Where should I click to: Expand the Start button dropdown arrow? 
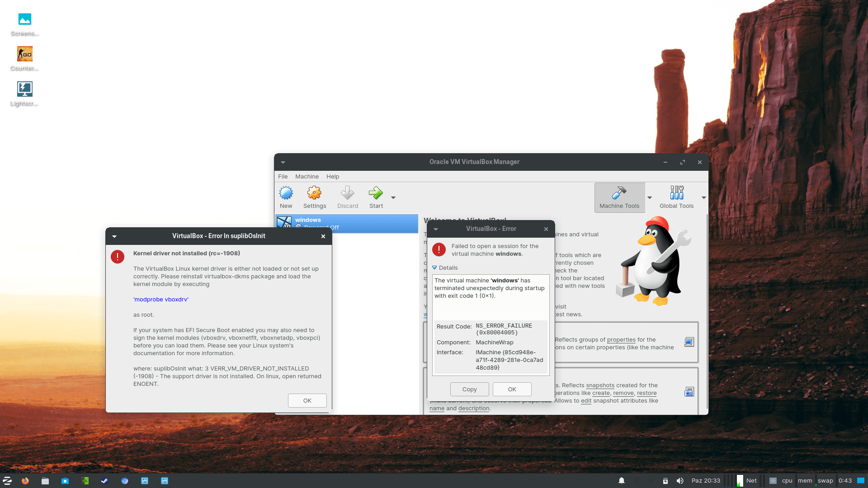click(393, 197)
